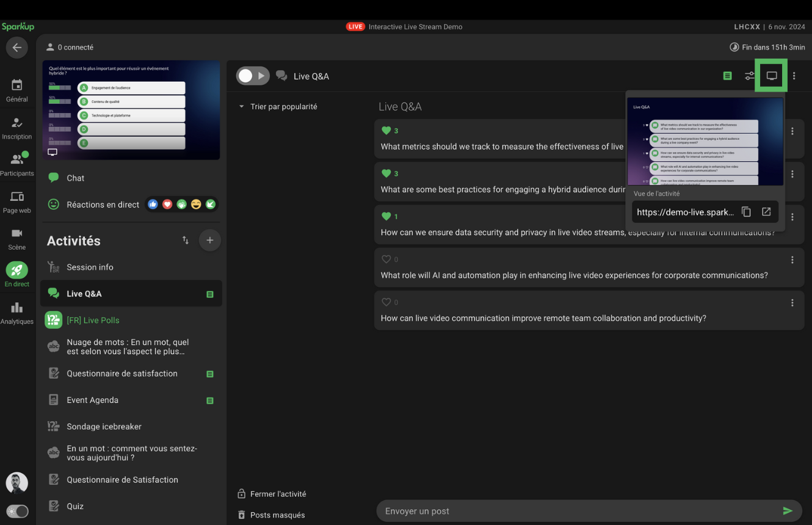Open the Live Q&A header more options menu

(x=794, y=76)
